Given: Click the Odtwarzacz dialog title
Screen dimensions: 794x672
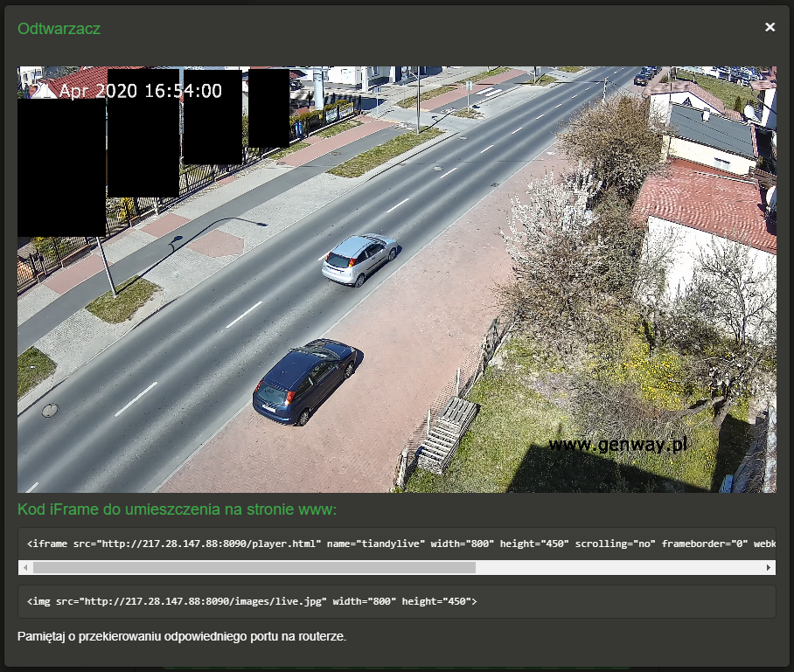Looking at the screenshot, I should click(59, 29).
